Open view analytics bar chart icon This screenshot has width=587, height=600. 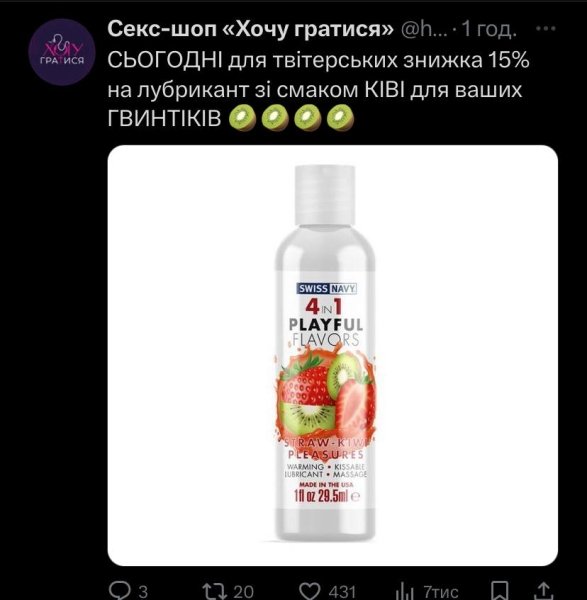click(405, 591)
